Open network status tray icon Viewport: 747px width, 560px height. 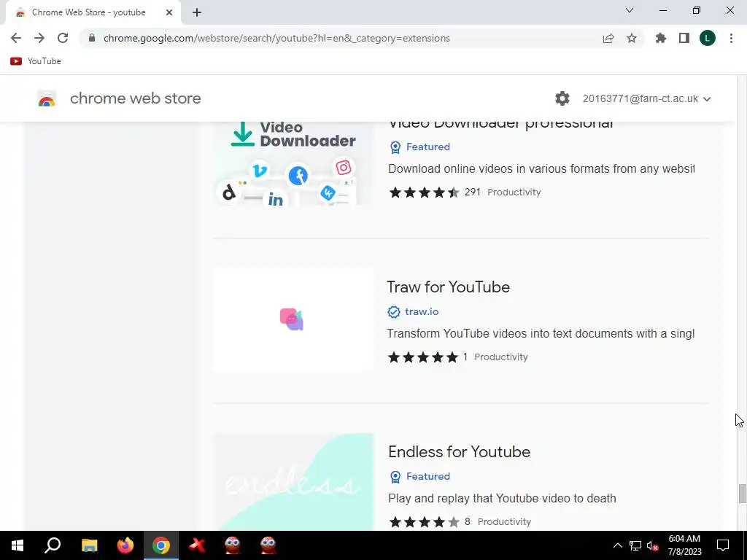(x=635, y=545)
